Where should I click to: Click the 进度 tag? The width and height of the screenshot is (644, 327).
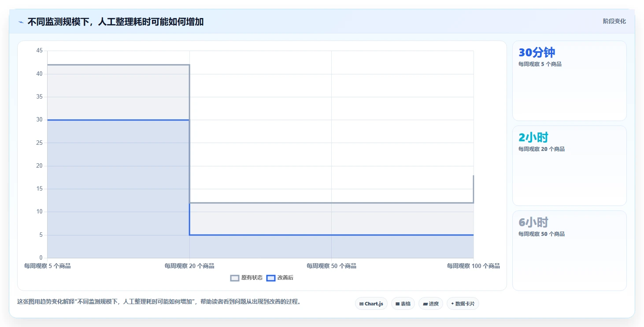431,304
